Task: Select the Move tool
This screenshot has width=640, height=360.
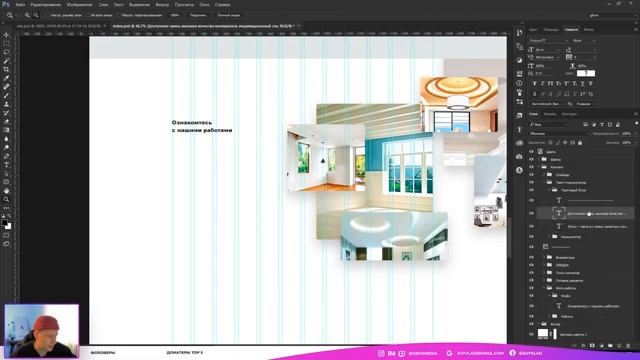Action: (x=6, y=35)
